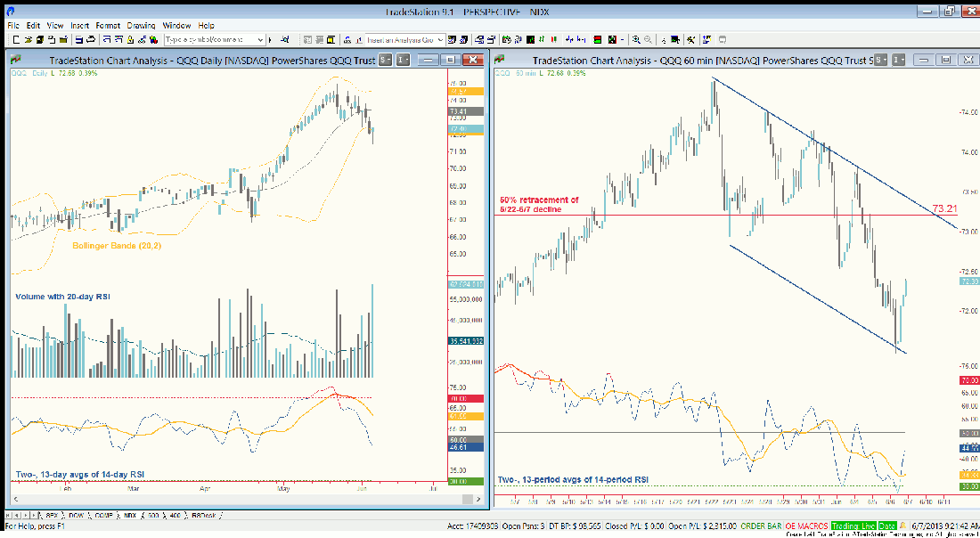Image resolution: width=980 pixels, height=538 pixels.
Task: Click the 'I' button on QQQ 60 min window
Action: pyautogui.click(x=899, y=60)
